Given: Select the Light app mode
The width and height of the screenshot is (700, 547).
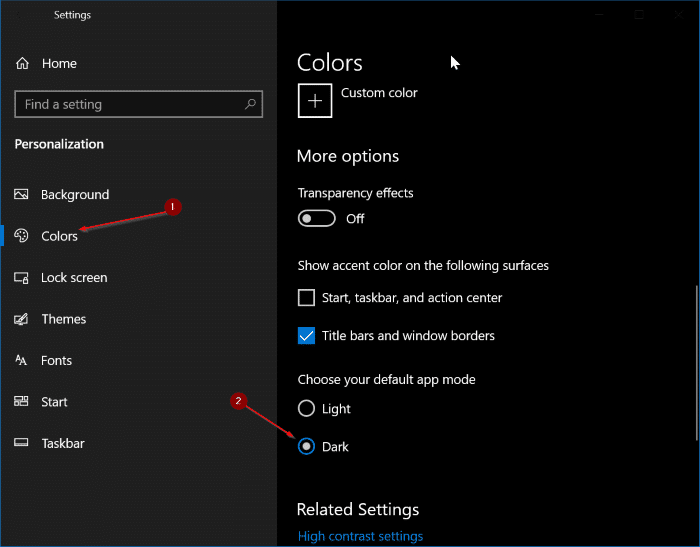Looking at the screenshot, I should pyautogui.click(x=307, y=409).
